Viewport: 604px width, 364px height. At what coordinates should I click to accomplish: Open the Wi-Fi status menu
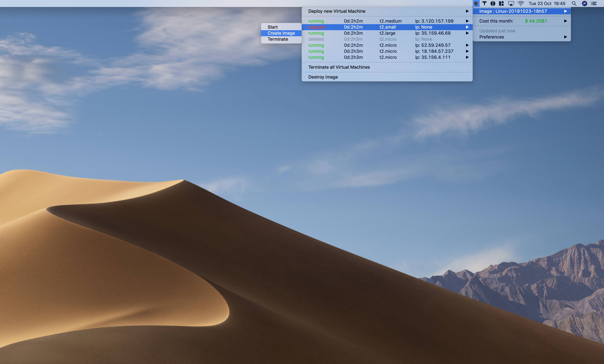tap(521, 3)
